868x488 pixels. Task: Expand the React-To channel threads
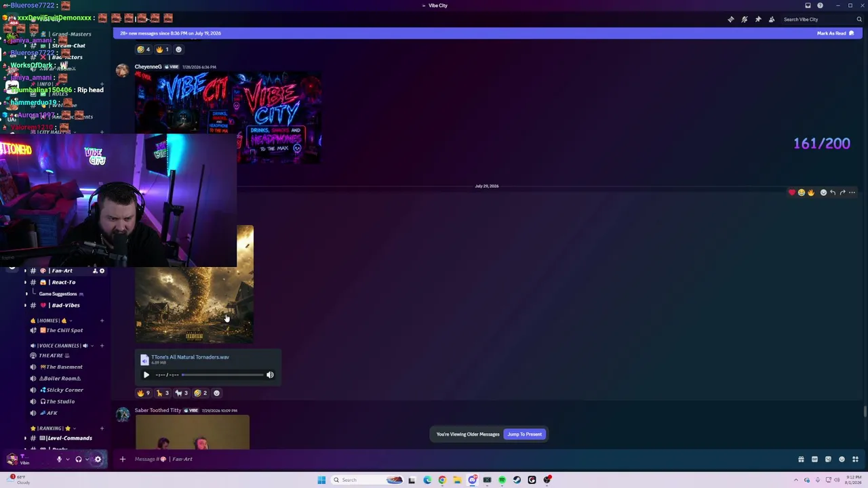tap(26, 283)
